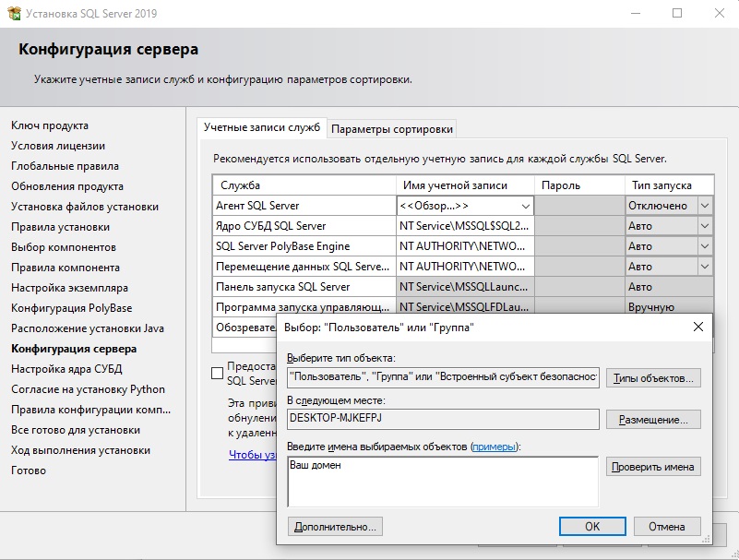Select the Расположение установки Java step
This screenshot has height=560, width=739.
[x=88, y=328]
